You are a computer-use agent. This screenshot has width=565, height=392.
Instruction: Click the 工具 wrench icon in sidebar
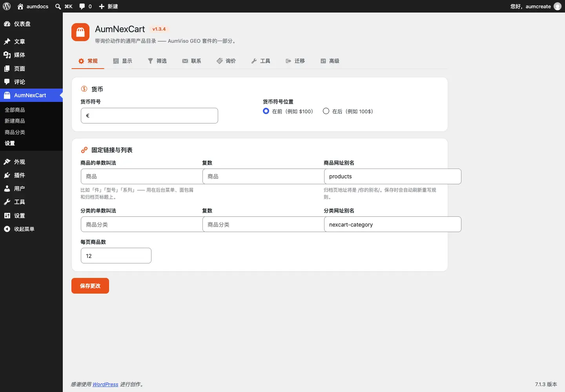[7, 202]
